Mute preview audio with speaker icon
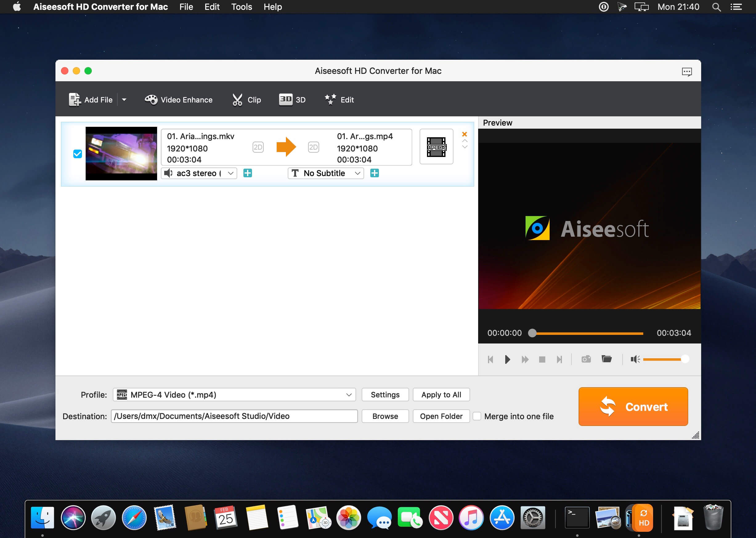Viewport: 756px width, 538px height. (635, 359)
